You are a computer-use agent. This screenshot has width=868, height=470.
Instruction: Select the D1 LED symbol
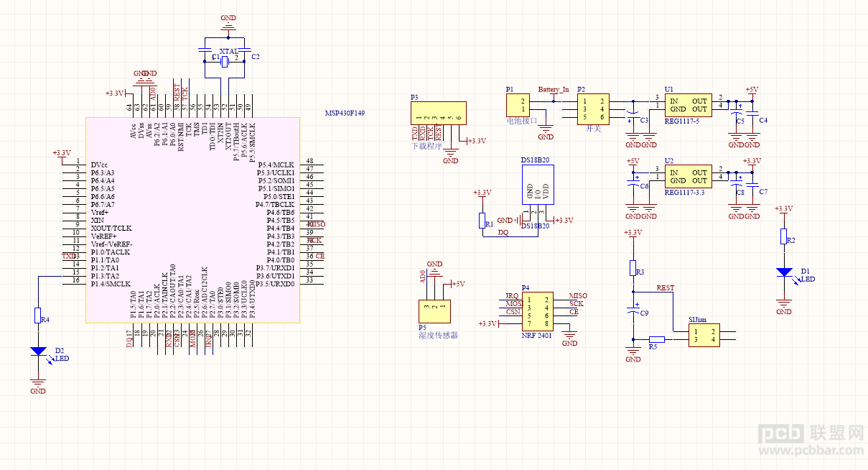(x=784, y=272)
